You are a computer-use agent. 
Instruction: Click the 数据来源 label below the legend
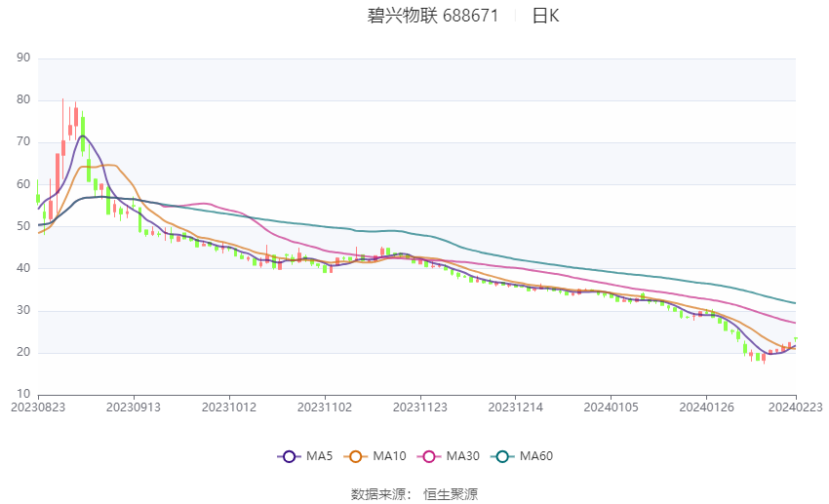[377, 494]
